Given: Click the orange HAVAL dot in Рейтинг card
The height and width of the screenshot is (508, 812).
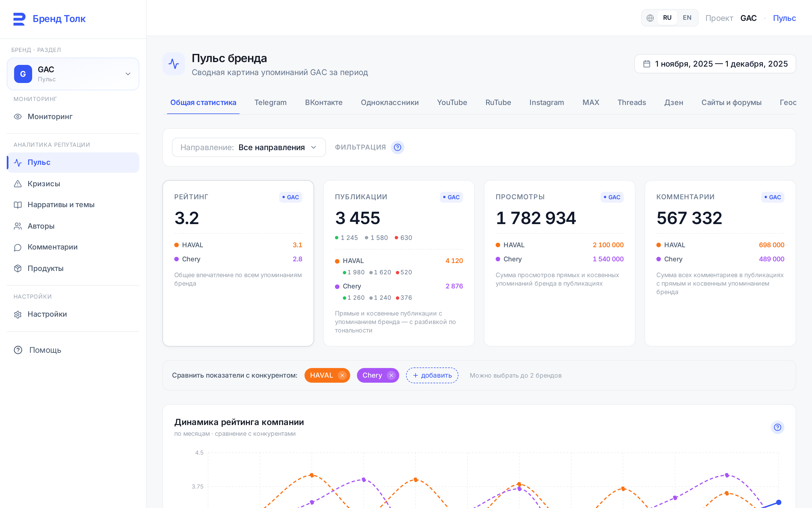Looking at the screenshot, I should (176, 245).
